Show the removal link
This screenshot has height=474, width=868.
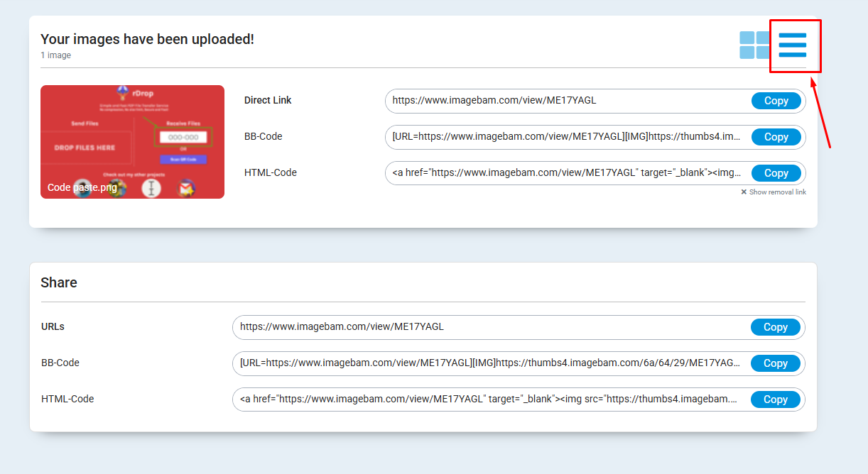coord(777,192)
